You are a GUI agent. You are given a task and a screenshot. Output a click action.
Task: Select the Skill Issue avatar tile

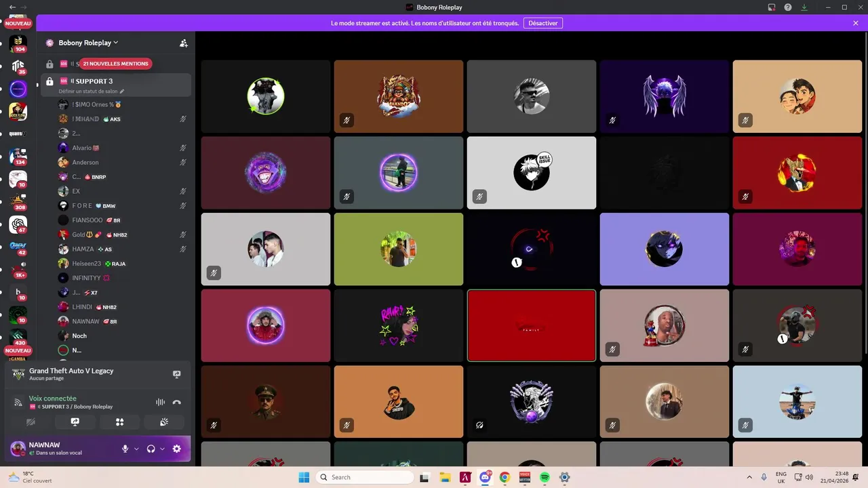tap(532, 173)
